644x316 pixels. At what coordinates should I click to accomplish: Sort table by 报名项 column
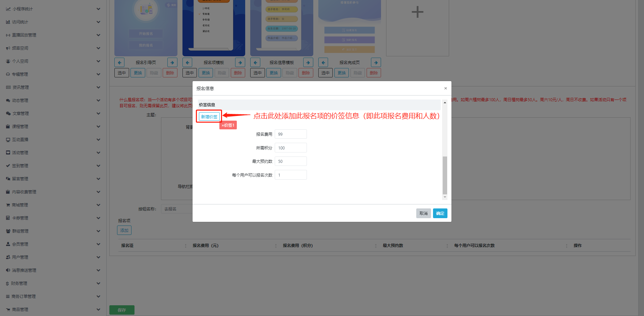point(185,246)
